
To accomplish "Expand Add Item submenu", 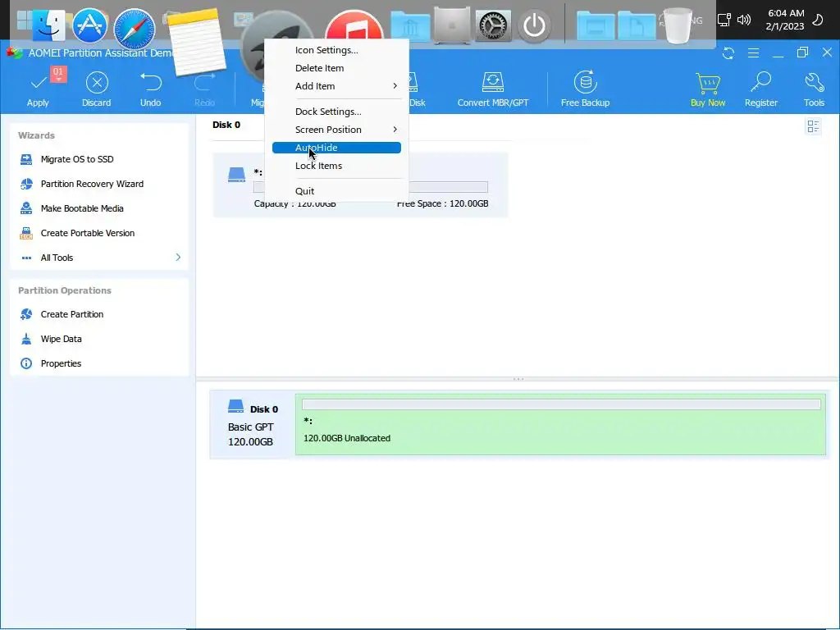I will click(336, 86).
